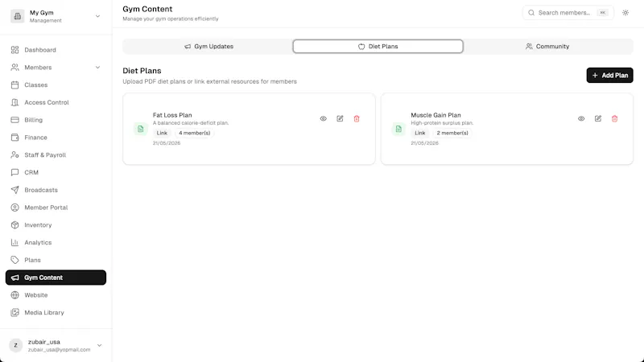The height and width of the screenshot is (362, 644).
Task: Open Classes in the sidebar
Action: point(35,85)
